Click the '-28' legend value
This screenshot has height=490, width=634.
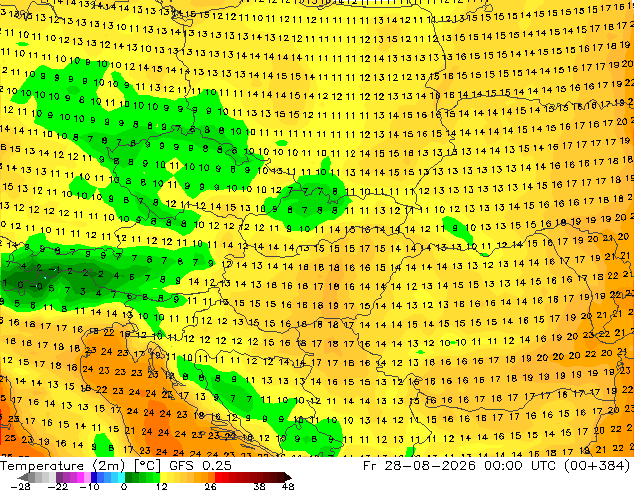[20, 486]
